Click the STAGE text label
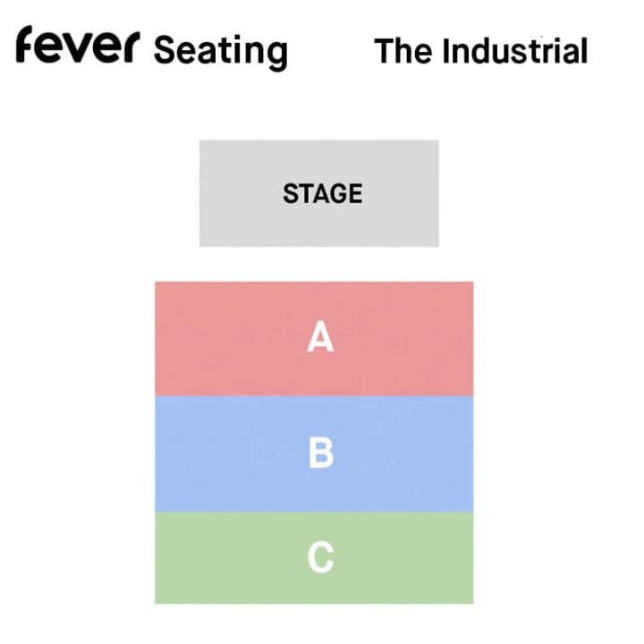644x644 pixels. point(323,193)
